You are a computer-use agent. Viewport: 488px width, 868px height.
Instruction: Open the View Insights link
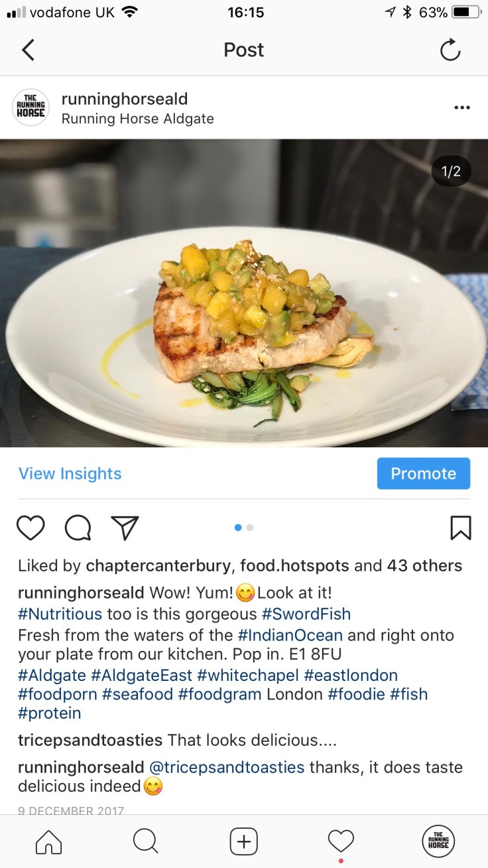pos(70,474)
